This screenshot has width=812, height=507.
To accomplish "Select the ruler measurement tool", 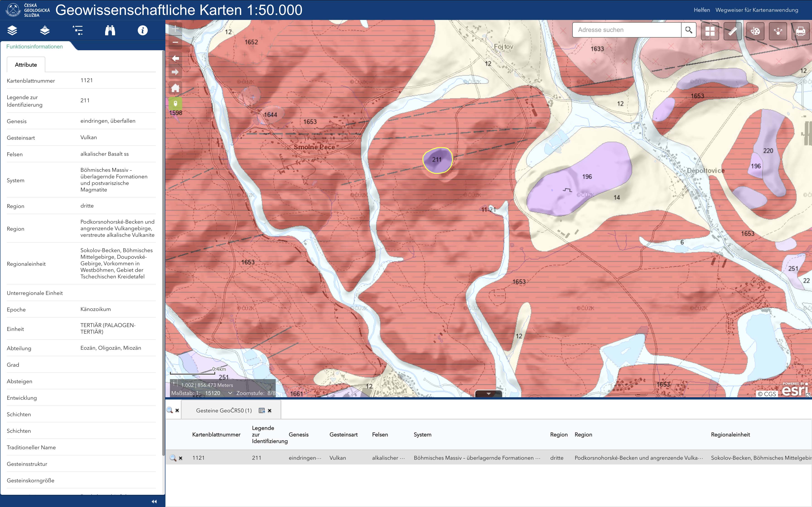I will (x=732, y=31).
